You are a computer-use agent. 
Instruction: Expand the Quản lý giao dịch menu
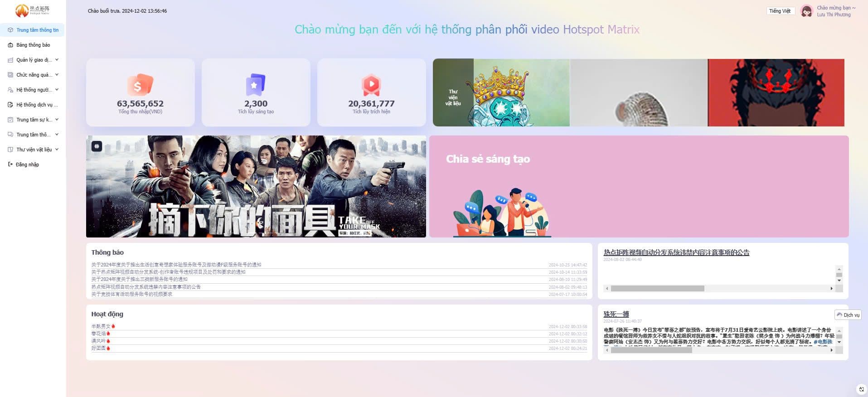click(x=57, y=60)
